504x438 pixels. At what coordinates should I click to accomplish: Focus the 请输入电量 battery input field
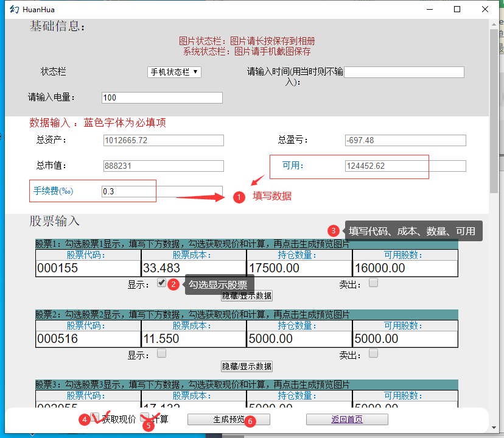click(x=162, y=98)
